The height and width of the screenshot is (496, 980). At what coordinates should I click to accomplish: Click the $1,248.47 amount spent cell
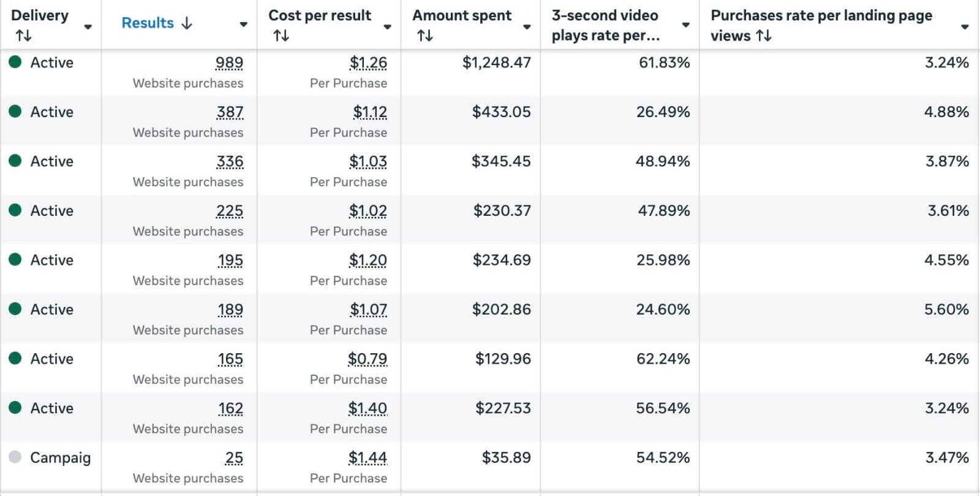pyautogui.click(x=497, y=63)
